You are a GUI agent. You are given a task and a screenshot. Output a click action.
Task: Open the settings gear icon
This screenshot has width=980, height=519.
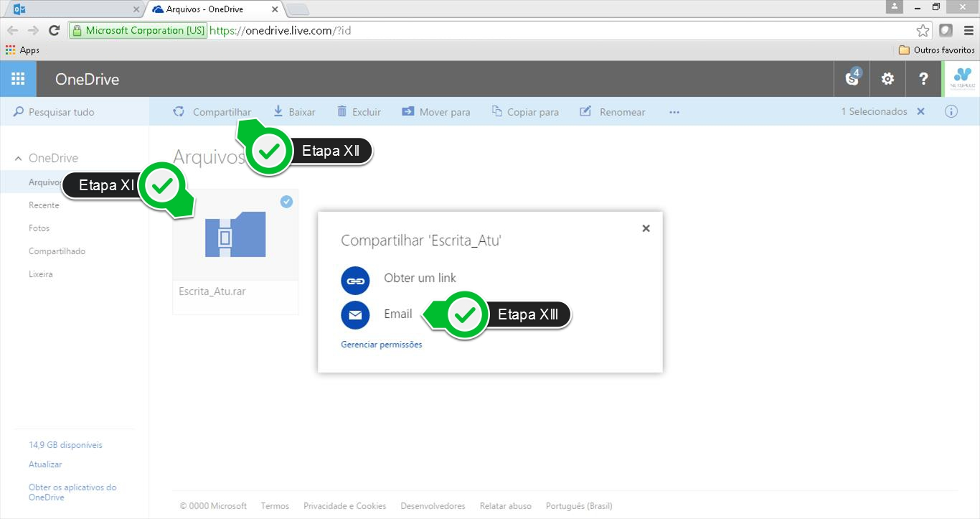887,79
